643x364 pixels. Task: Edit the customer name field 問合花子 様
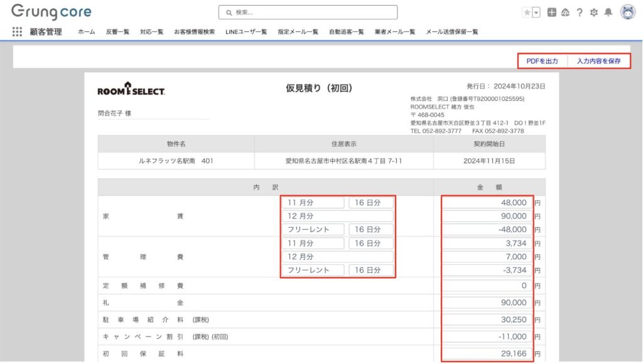[153, 114]
